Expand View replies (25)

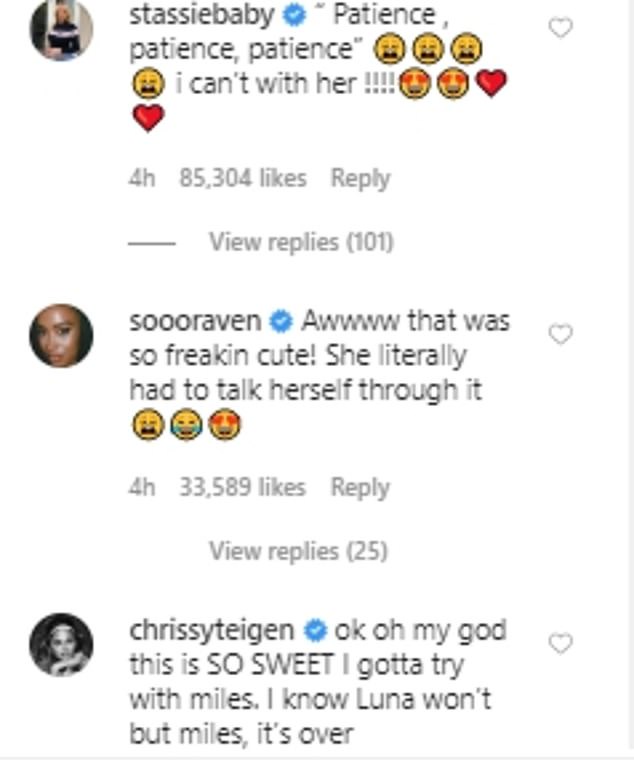pyautogui.click(x=298, y=550)
